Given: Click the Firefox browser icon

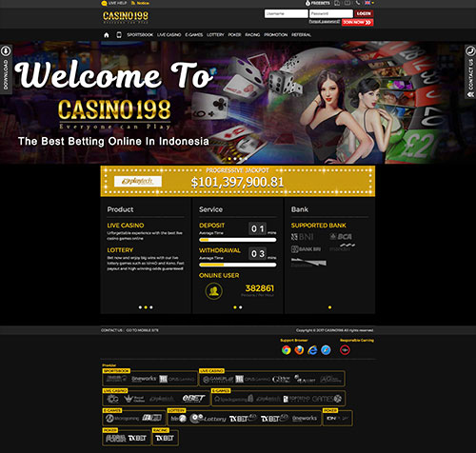Looking at the screenshot, I should point(299,350).
